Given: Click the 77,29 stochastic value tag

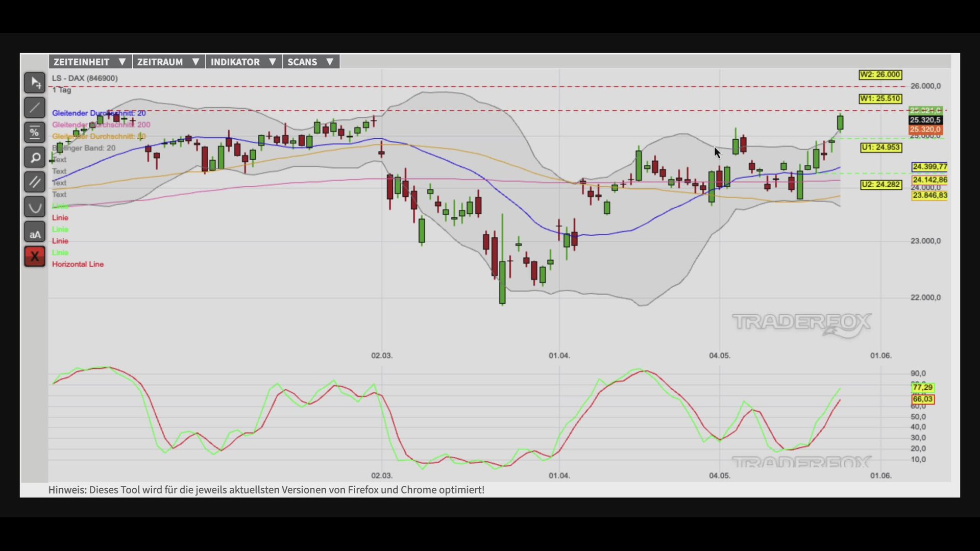Looking at the screenshot, I should tap(922, 388).
